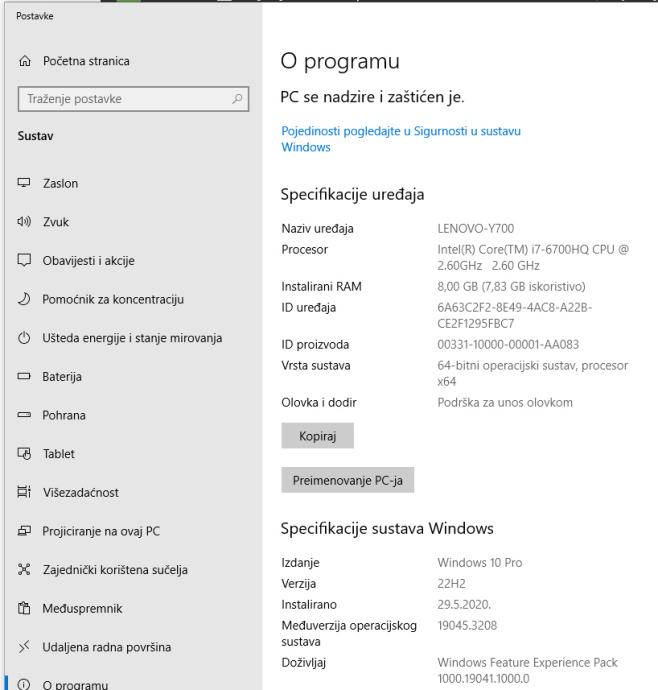This screenshot has width=658, height=690.
Task: Click the Preimenovanje PC-ja button
Action: pyautogui.click(x=348, y=480)
